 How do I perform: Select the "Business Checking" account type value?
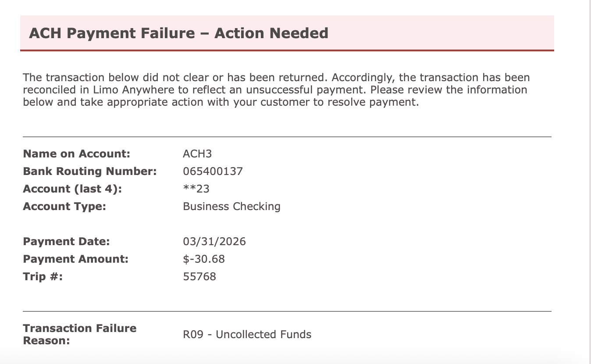231,207
